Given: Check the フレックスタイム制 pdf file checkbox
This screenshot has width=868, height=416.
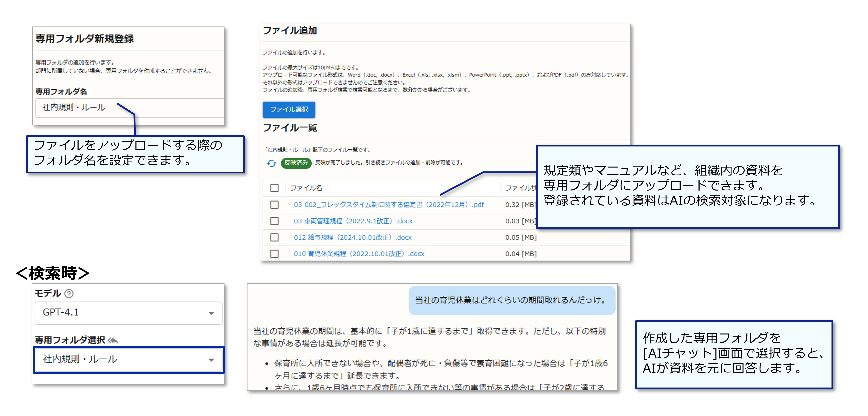Looking at the screenshot, I should coord(275,205).
